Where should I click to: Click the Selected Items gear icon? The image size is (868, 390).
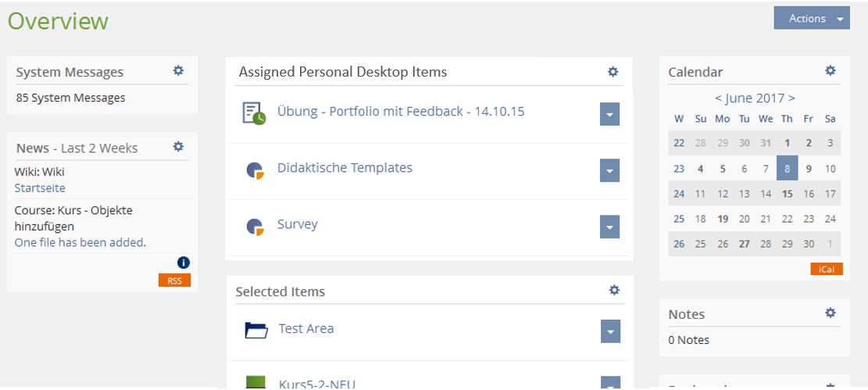(x=614, y=291)
